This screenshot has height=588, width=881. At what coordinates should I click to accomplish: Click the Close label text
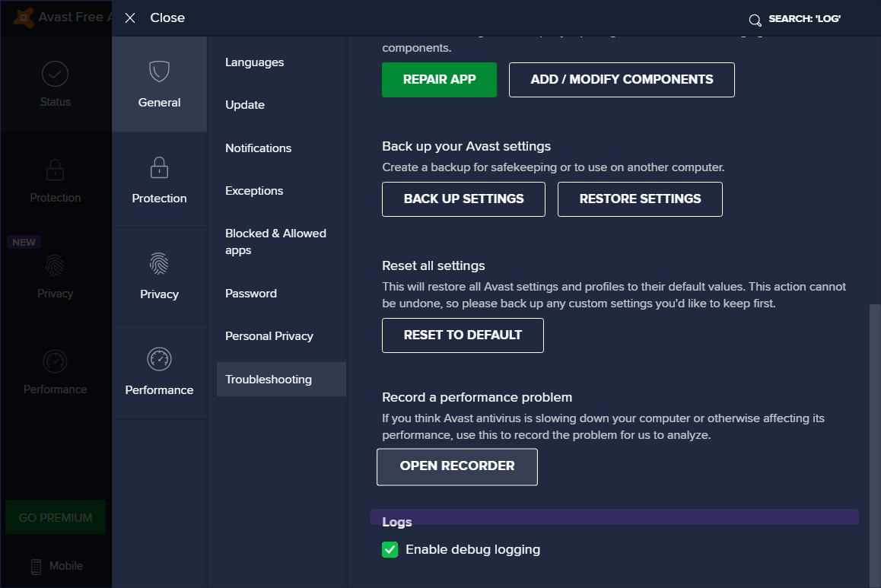pos(167,18)
